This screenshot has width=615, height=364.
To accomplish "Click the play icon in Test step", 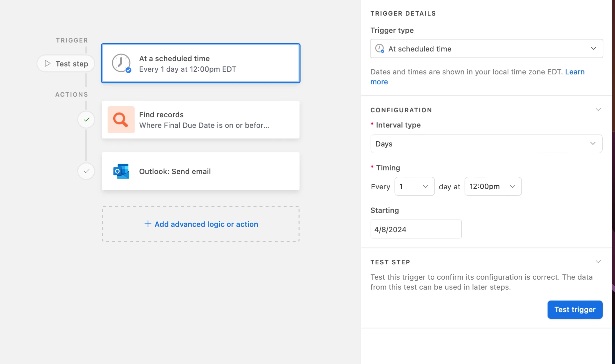I will [x=47, y=63].
